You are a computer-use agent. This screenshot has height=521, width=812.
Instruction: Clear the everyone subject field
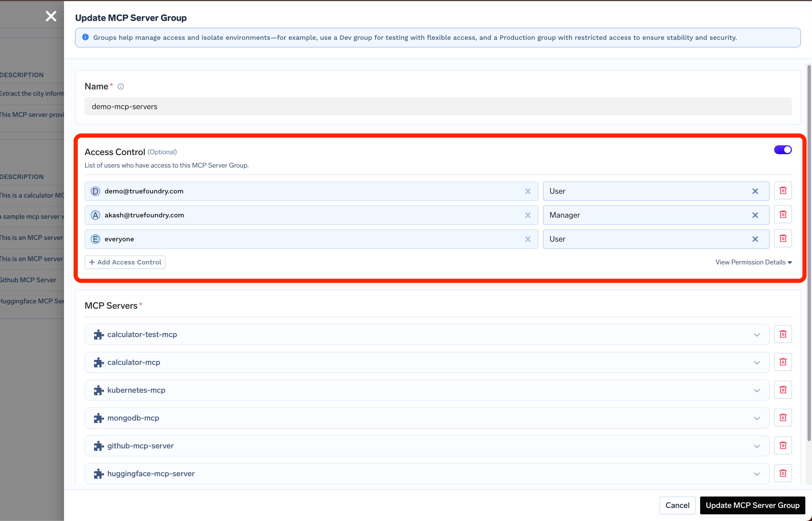point(528,239)
